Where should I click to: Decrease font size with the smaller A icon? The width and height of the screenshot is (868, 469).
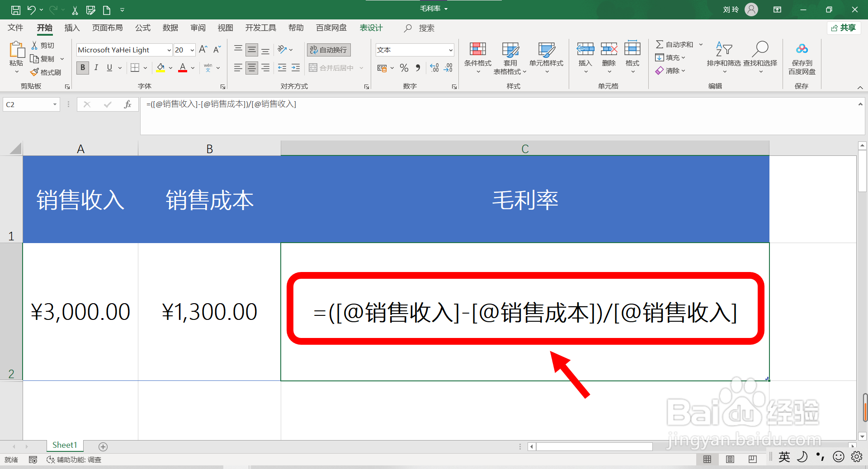217,49
